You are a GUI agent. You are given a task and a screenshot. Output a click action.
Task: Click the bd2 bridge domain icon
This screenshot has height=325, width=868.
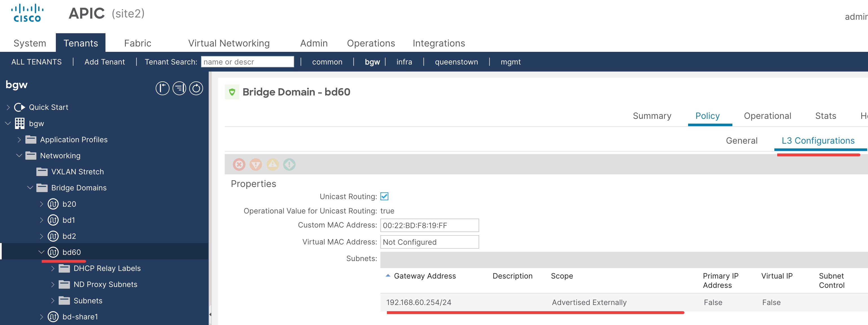pyautogui.click(x=53, y=236)
